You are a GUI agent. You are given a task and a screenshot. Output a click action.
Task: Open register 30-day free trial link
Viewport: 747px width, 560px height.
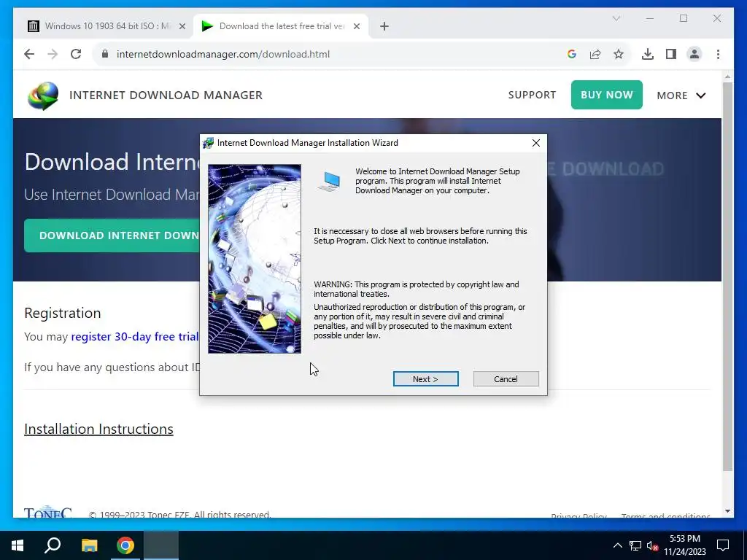[135, 337]
